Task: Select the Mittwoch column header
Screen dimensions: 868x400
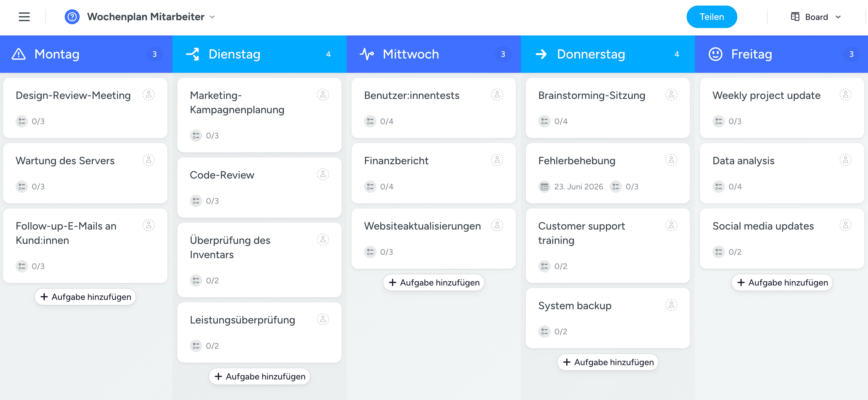Action: (410, 54)
